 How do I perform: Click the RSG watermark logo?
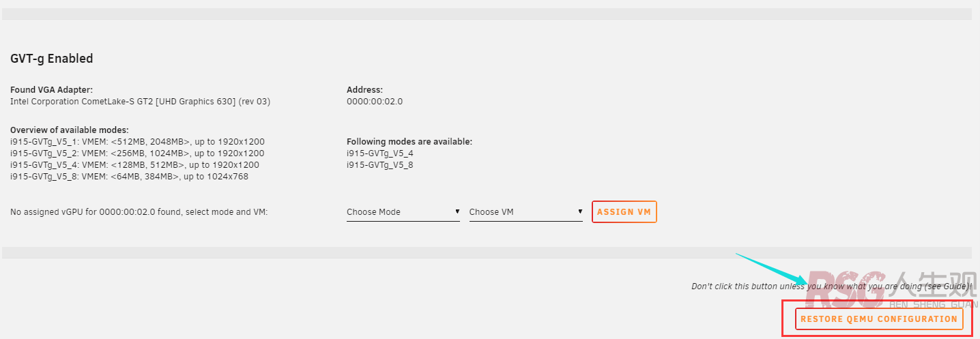pos(847,288)
